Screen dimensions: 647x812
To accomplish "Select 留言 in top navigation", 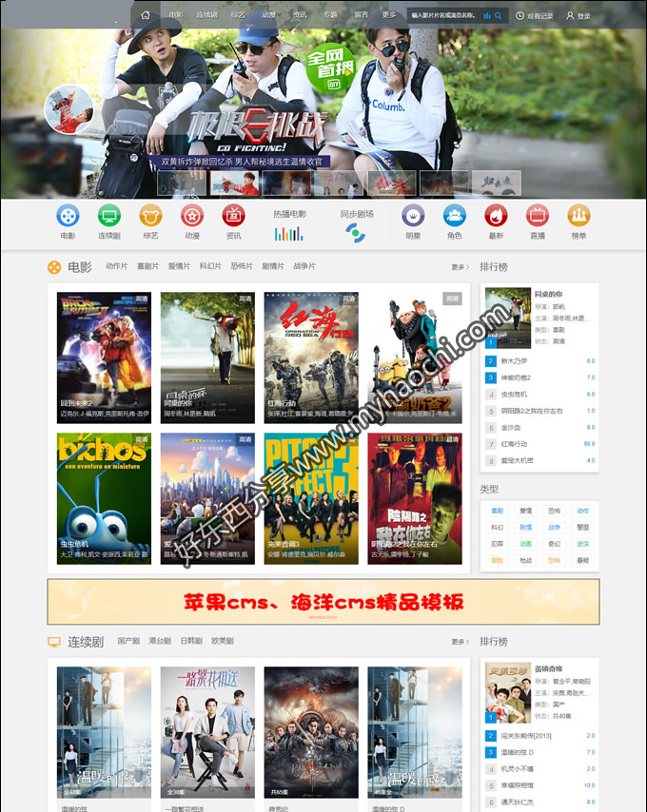I will click(361, 15).
